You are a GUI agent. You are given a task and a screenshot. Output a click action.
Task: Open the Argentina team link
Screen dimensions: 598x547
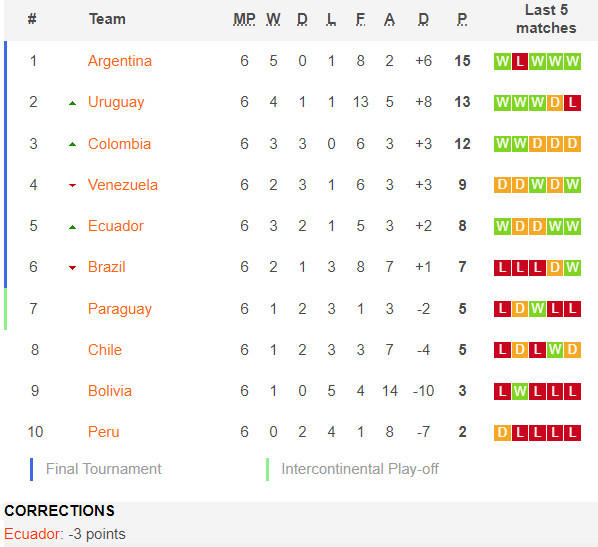click(x=120, y=61)
